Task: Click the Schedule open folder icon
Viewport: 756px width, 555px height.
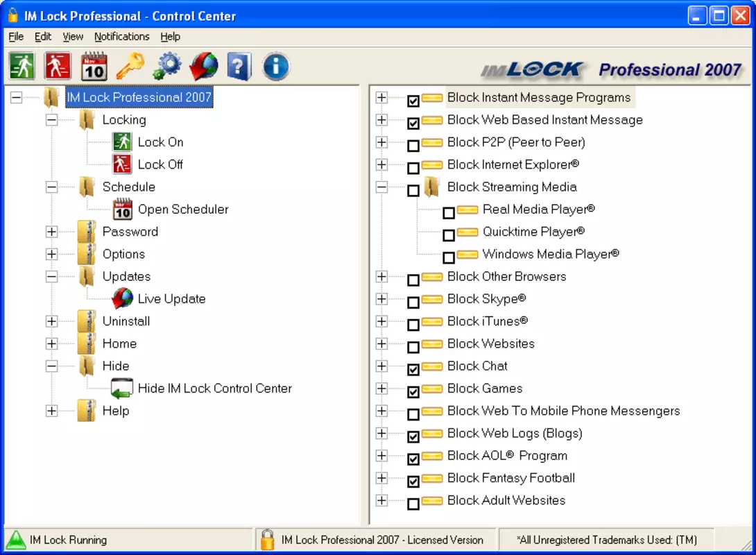Action: 87,187
